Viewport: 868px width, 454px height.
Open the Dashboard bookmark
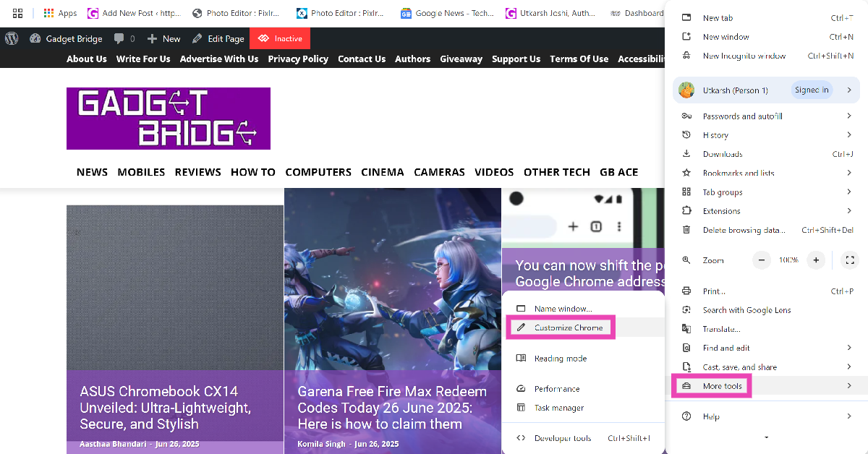[x=637, y=13]
